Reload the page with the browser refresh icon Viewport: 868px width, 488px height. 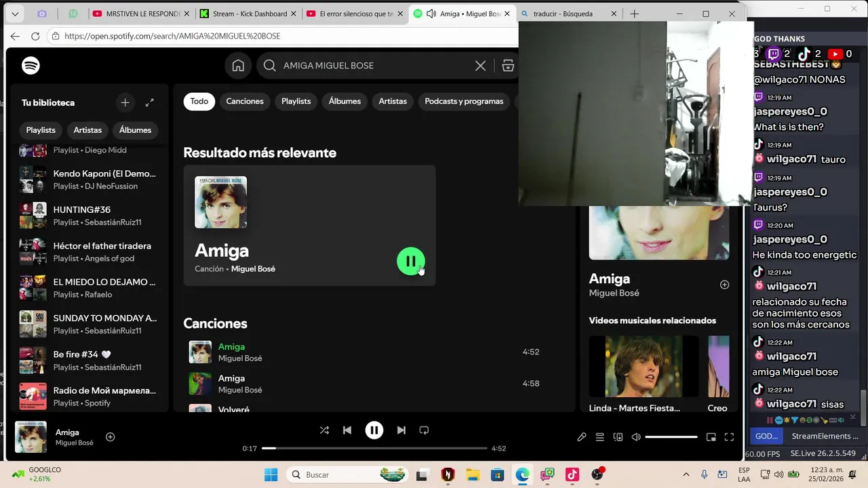pyautogui.click(x=35, y=36)
